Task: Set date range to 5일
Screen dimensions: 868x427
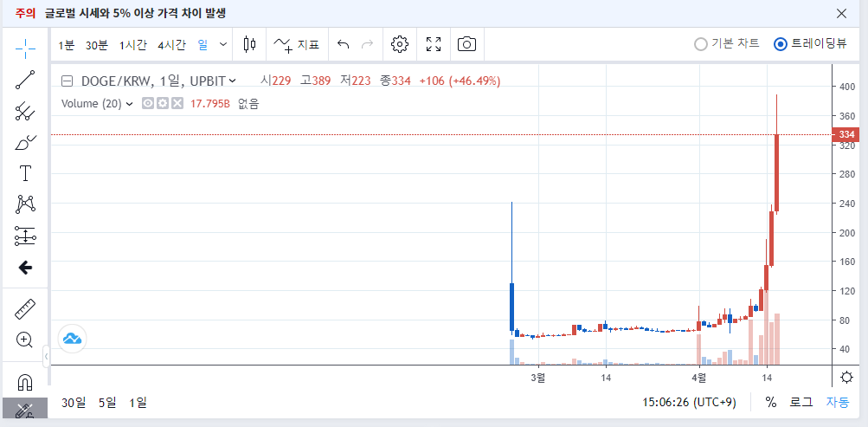Action: click(107, 403)
